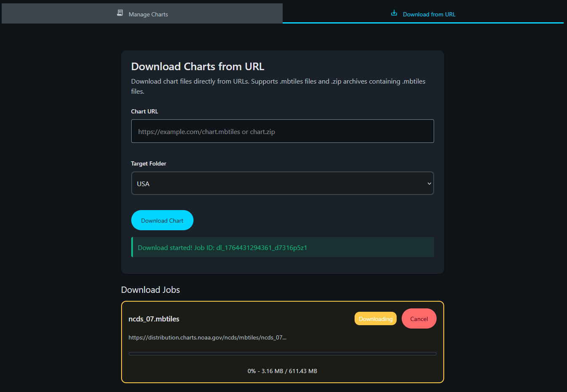Click the Download Jobs section heading

[x=151, y=290]
